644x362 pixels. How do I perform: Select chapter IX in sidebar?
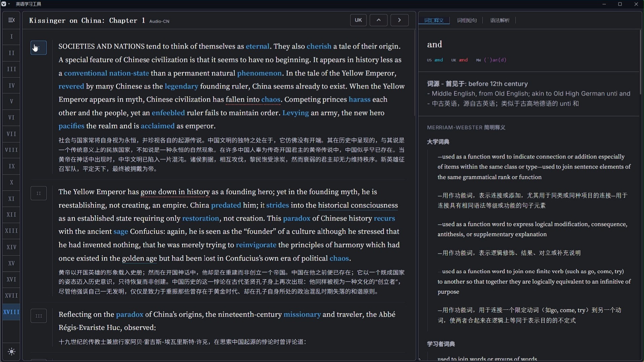point(11,166)
